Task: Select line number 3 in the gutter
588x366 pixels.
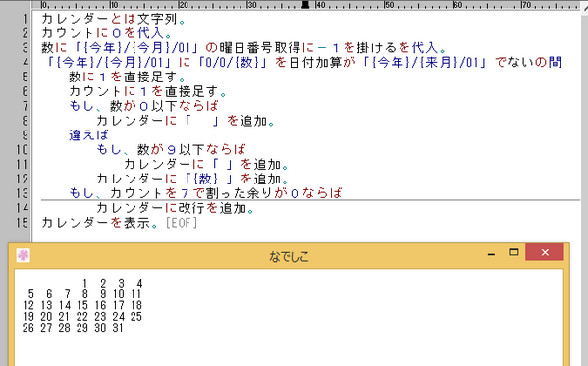Action: [x=25, y=48]
